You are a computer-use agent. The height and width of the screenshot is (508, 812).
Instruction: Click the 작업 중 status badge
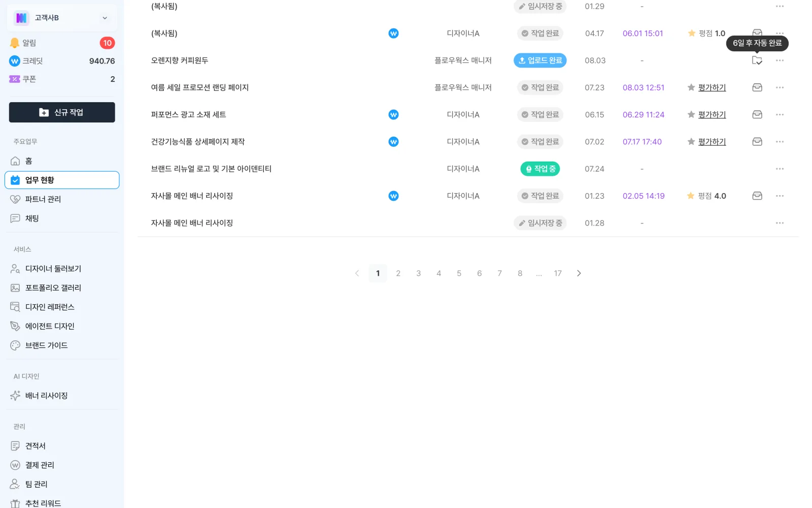pyautogui.click(x=540, y=169)
